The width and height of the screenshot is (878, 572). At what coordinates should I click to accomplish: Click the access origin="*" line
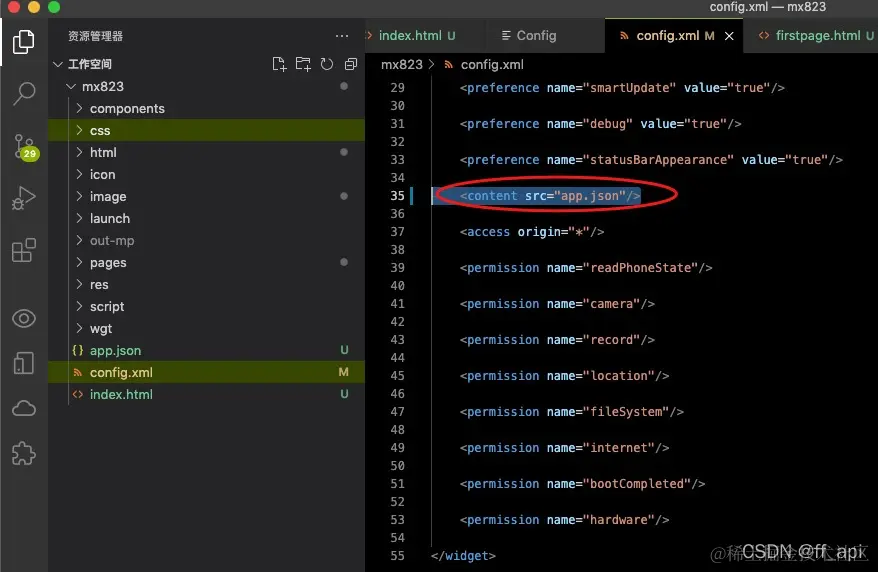point(531,232)
